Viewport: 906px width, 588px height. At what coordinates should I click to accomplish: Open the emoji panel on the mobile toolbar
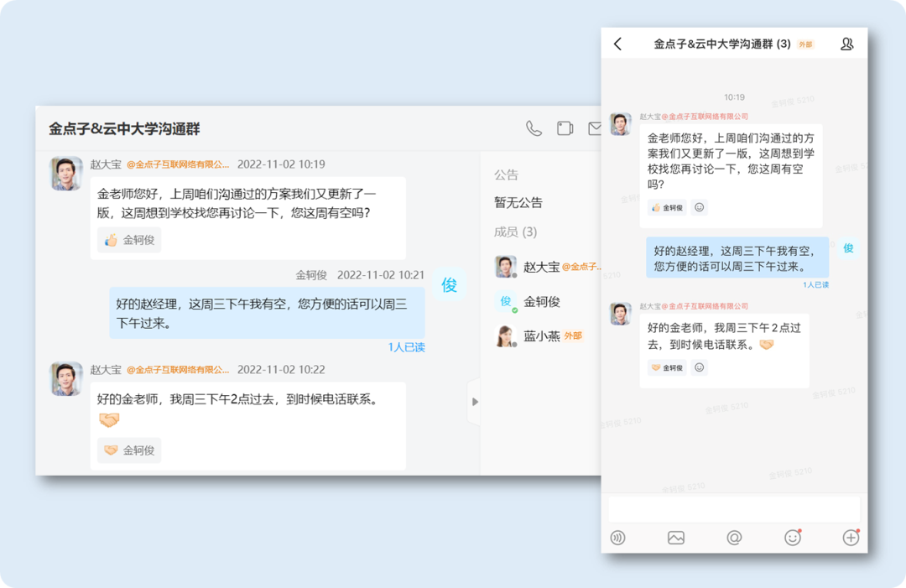click(792, 538)
